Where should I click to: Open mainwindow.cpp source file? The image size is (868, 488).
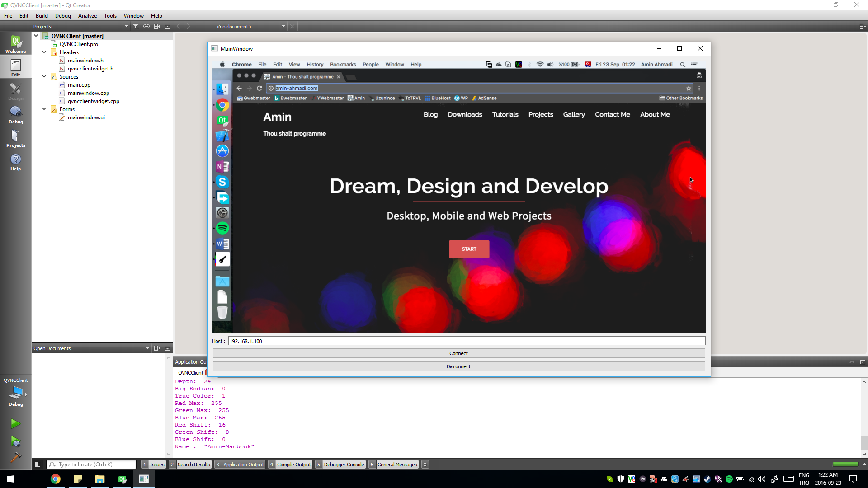pyautogui.click(x=88, y=93)
